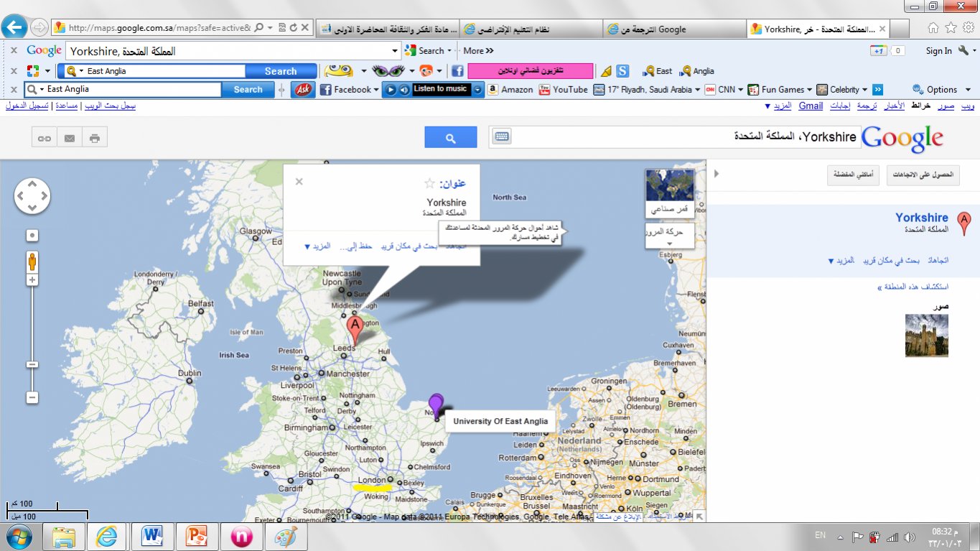Screen dimensions: 980x551
Task: Click the Skype-like S toolbar icon
Action: coord(622,71)
